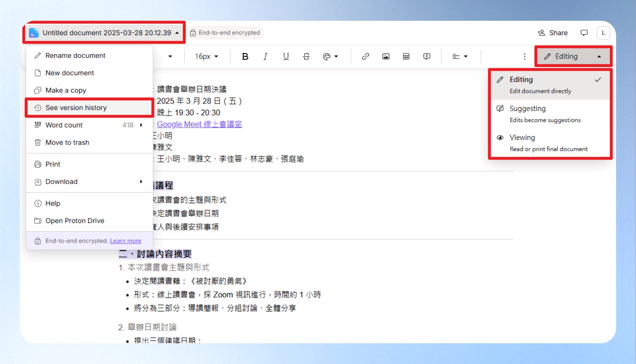The height and width of the screenshot is (364, 636).
Task: Open the Google Meet 線上會議室 link
Action: (x=199, y=124)
